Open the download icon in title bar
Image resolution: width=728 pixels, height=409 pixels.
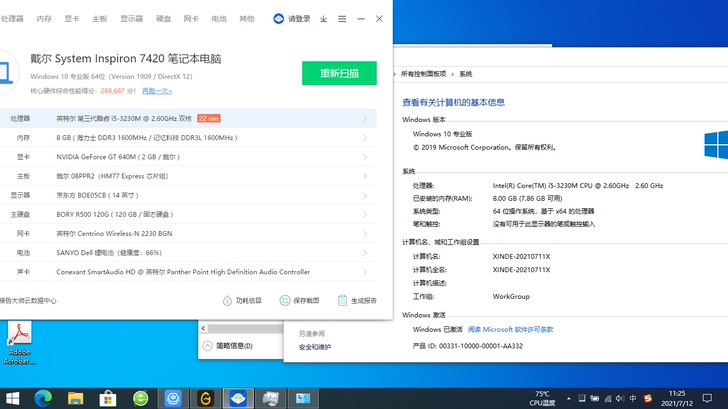(x=324, y=19)
